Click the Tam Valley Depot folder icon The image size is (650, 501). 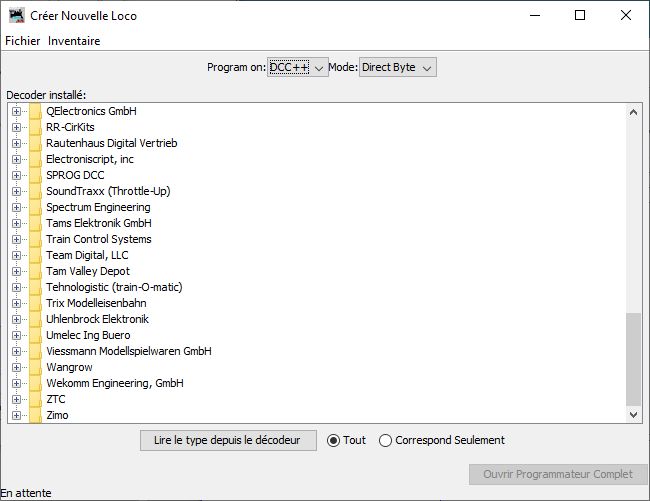(x=36, y=271)
